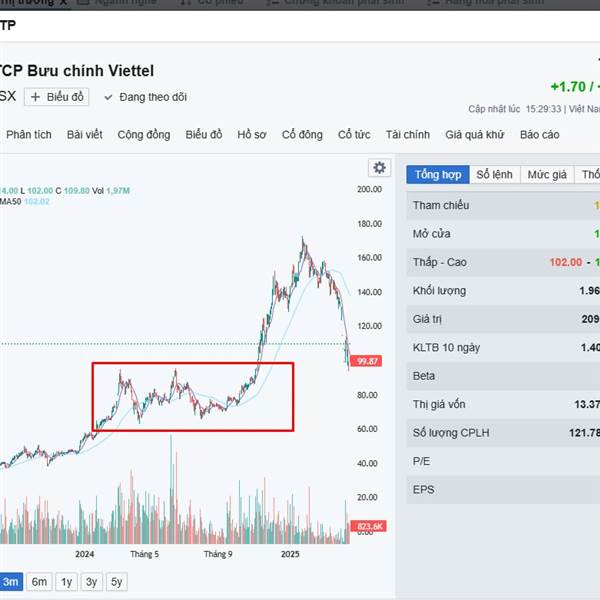Open the Cổ tức dividends tab
The image size is (600, 600).
[x=354, y=134]
